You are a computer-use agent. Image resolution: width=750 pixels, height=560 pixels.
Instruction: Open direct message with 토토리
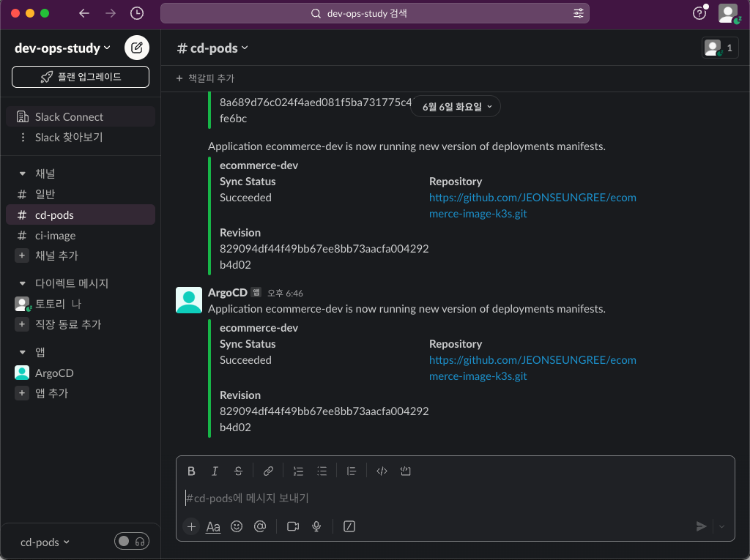(x=81, y=304)
